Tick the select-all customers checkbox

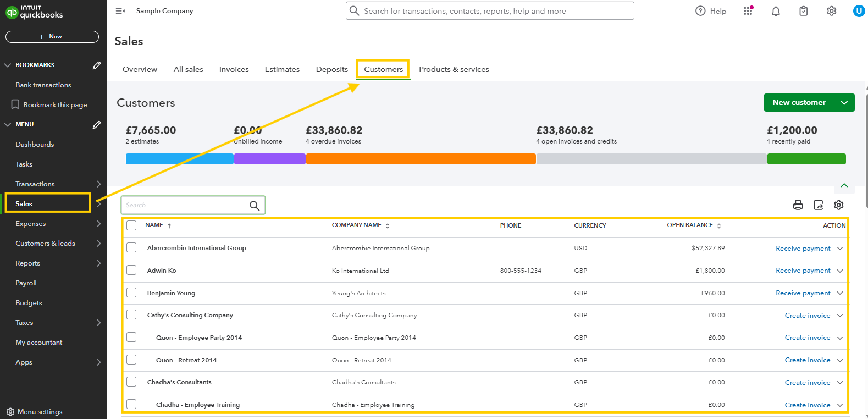coord(131,225)
